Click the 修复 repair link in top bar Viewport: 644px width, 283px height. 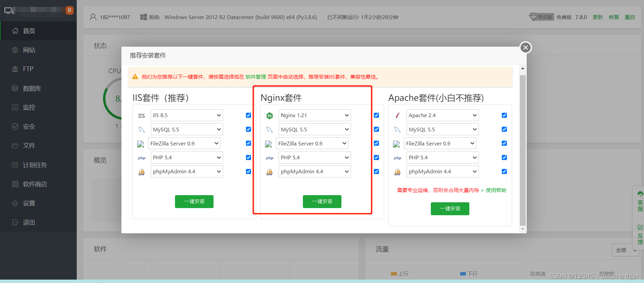(x=614, y=17)
